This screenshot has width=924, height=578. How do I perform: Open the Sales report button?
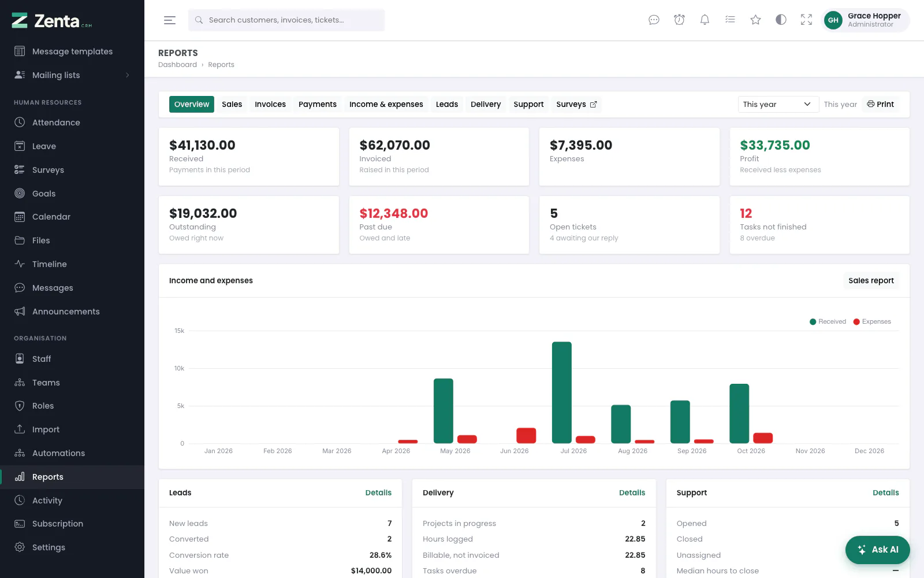(871, 280)
